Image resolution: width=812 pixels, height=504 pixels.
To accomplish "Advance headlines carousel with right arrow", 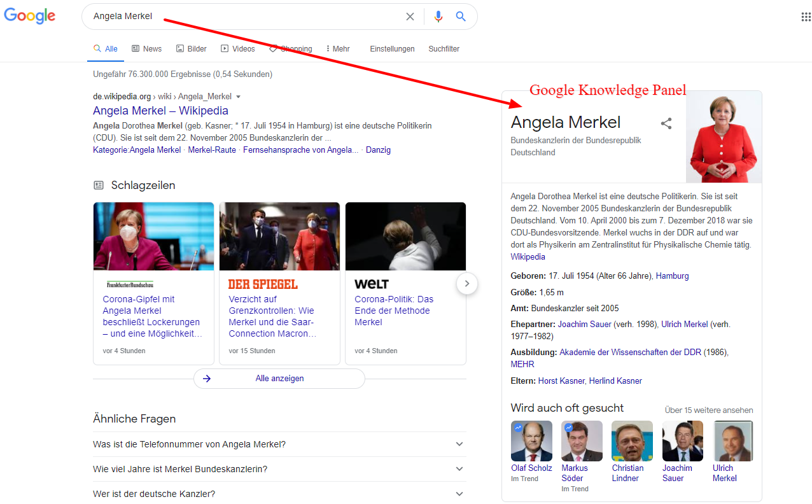I will click(467, 284).
